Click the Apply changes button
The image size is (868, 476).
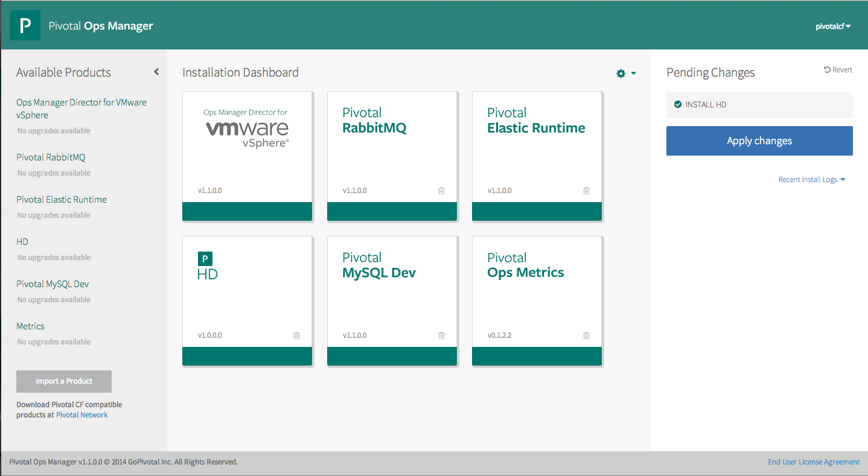(759, 141)
